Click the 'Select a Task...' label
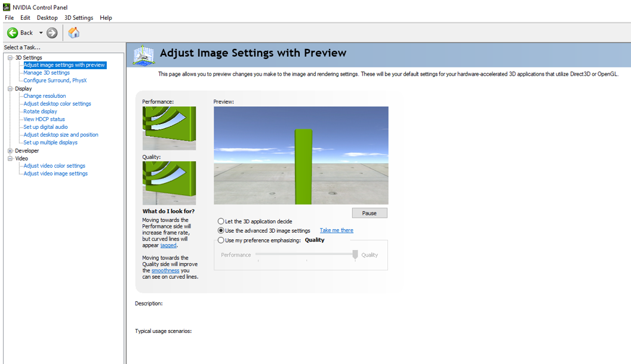This screenshot has width=631, height=364. tap(22, 48)
